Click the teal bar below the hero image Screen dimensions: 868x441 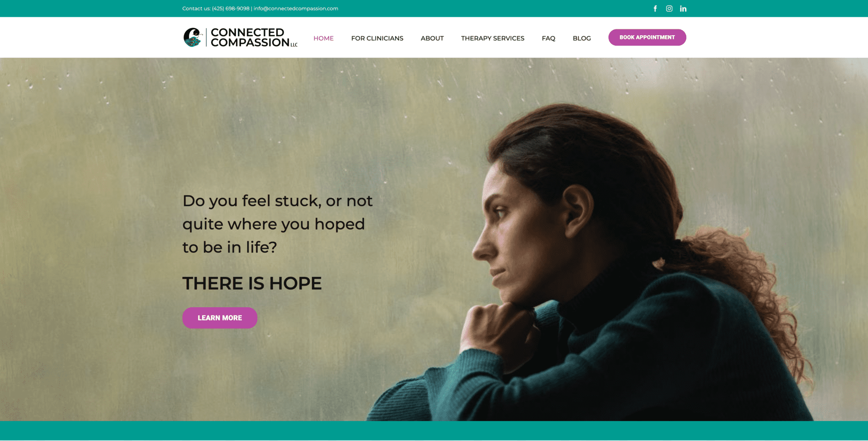coord(434,431)
